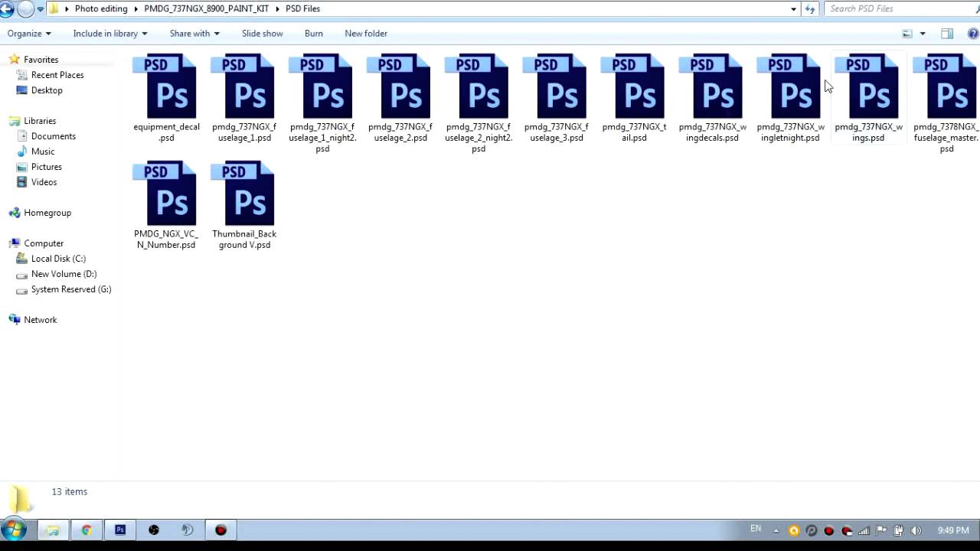
Task: Expand subfolders of Photo editing in breadcrumb
Action: (136, 9)
